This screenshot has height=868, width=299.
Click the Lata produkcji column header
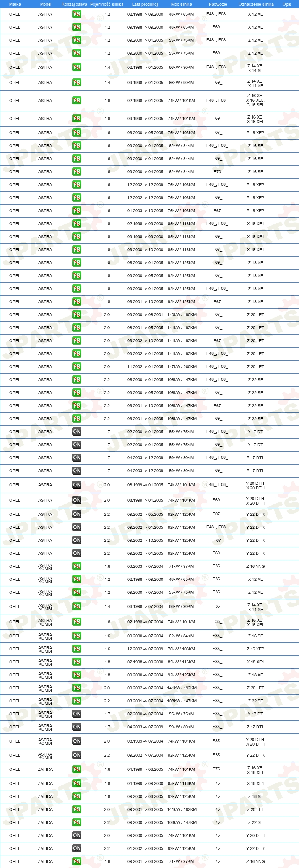coord(145,4)
